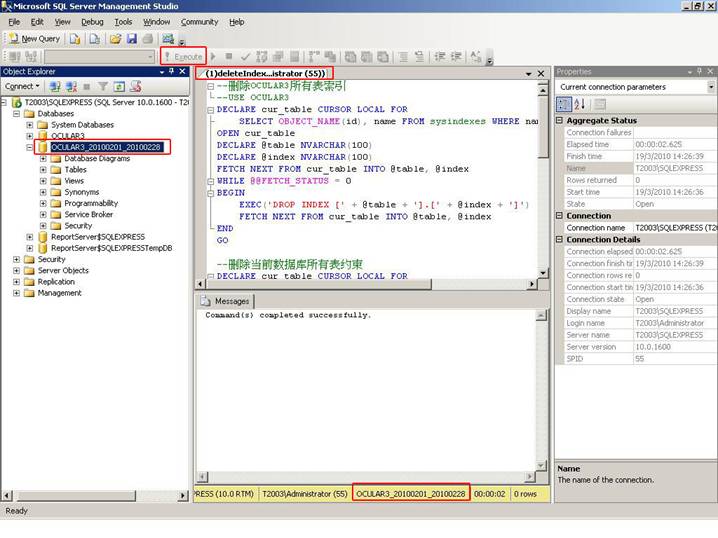Click the Parse checkmark icon
This screenshot has height=538, width=718.
click(245, 56)
